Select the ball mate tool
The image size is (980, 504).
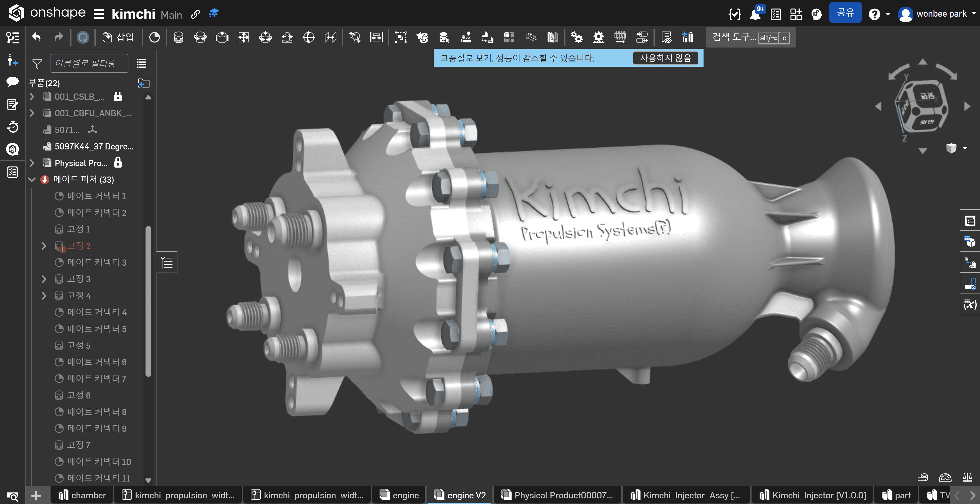[309, 37]
